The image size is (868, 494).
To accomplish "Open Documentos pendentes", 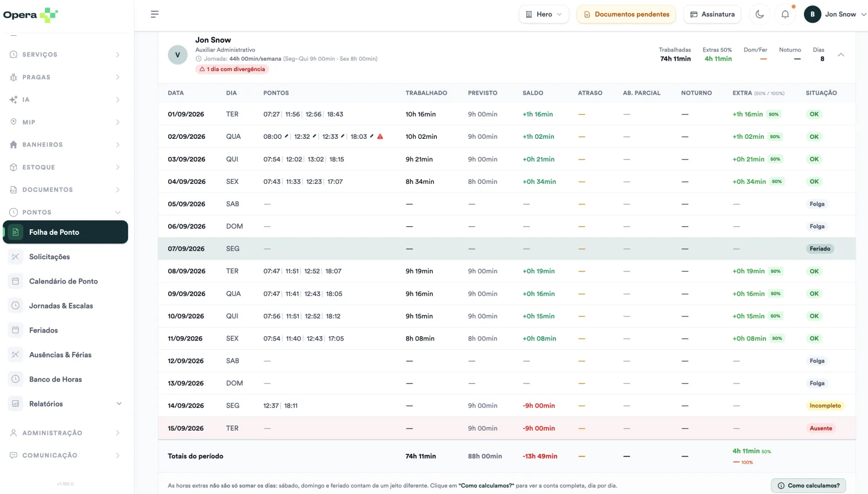I will tap(627, 14).
